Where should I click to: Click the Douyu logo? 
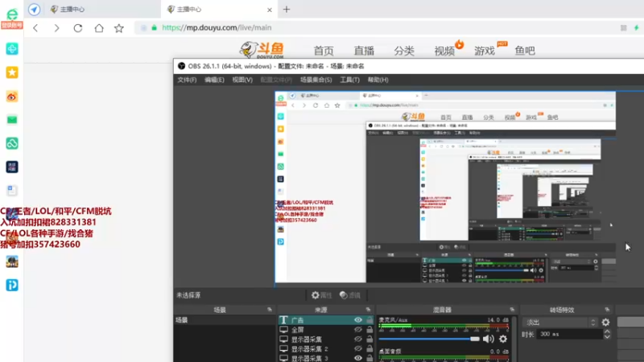pyautogui.click(x=262, y=50)
